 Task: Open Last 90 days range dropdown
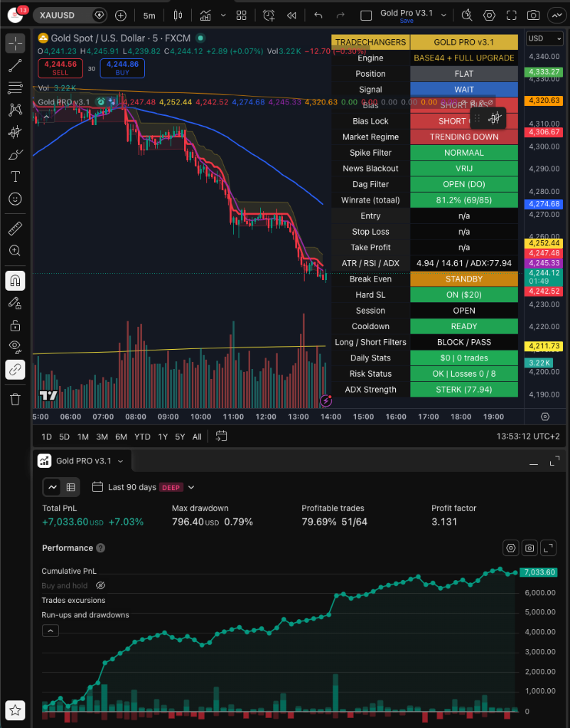coord(143,487)
